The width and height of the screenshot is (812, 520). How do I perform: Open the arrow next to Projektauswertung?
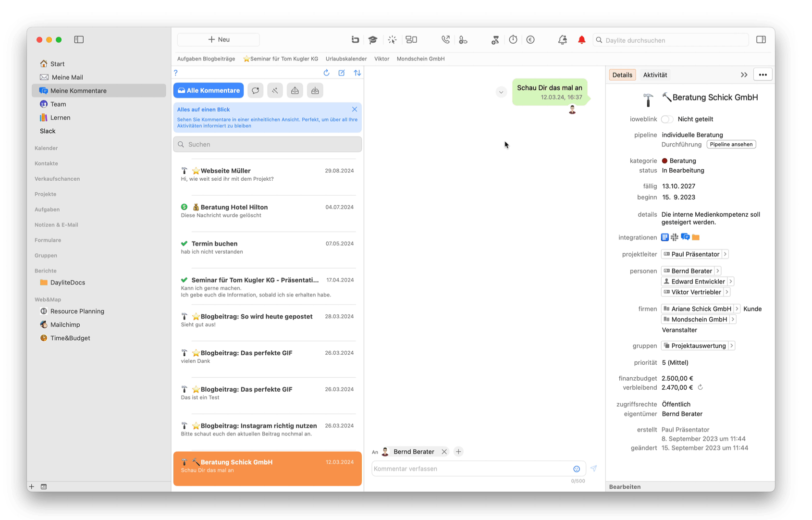732,346
